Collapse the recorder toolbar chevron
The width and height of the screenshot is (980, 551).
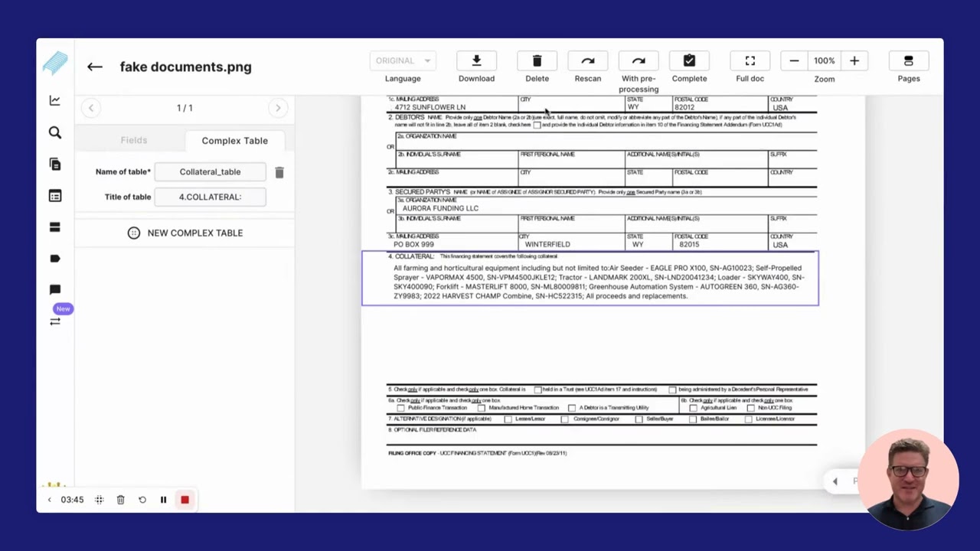click(49, 500)
